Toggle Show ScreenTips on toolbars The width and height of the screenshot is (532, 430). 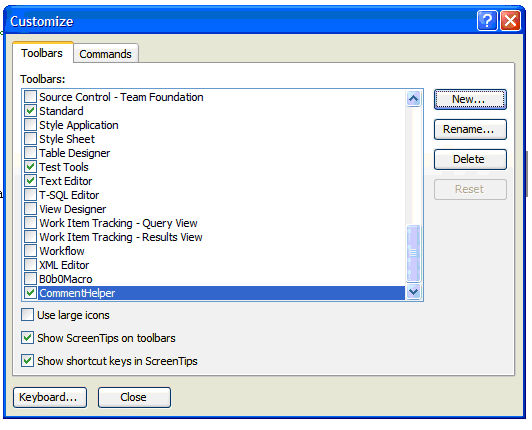pos(27,338)
